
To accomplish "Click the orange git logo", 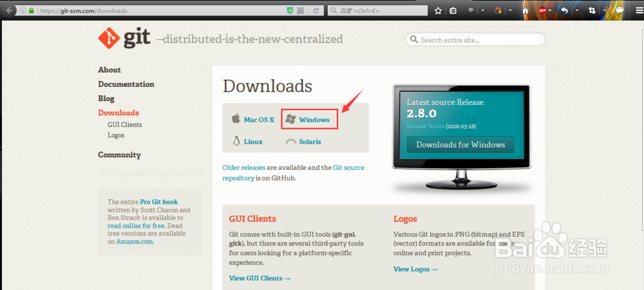I will [108, 38].
